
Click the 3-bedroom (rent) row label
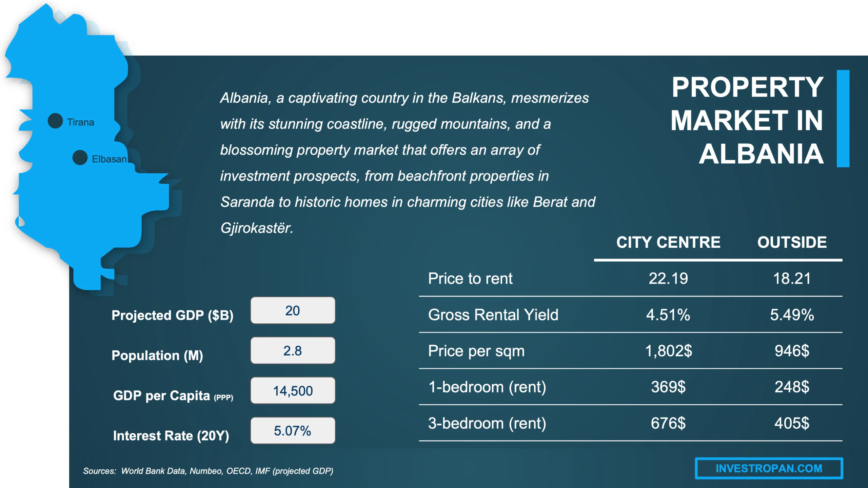(487, 423)
